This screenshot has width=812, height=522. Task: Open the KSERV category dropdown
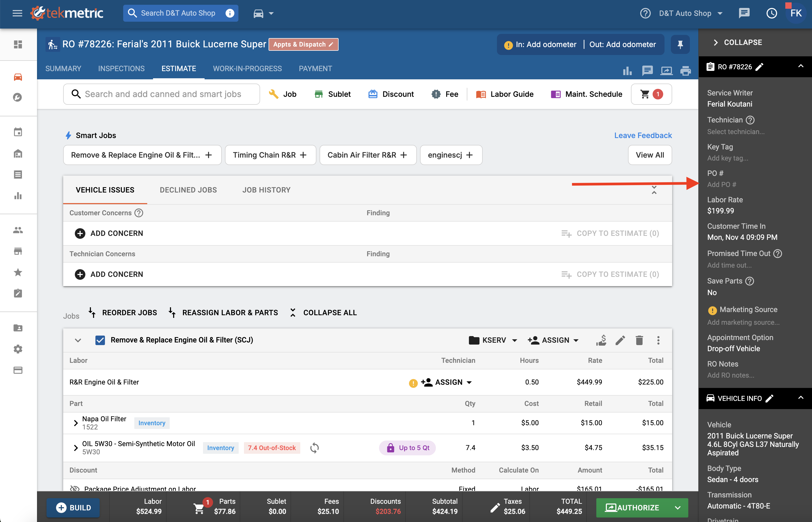click(493, 340)
